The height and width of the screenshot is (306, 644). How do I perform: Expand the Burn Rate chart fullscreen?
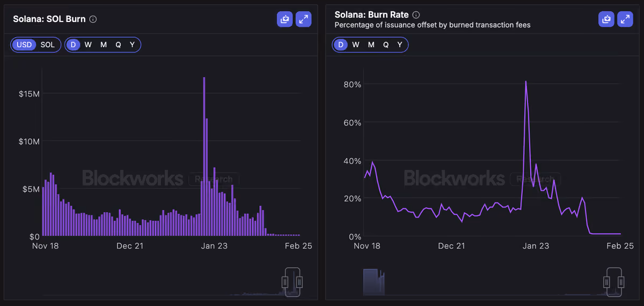[625, 19]
